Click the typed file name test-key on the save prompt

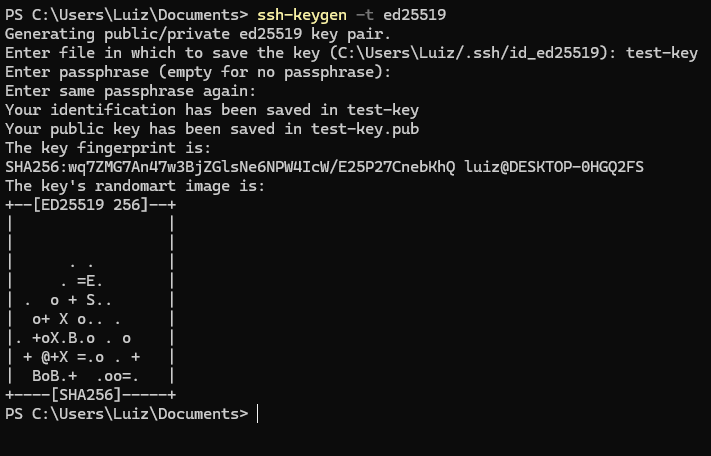(662, 53)
